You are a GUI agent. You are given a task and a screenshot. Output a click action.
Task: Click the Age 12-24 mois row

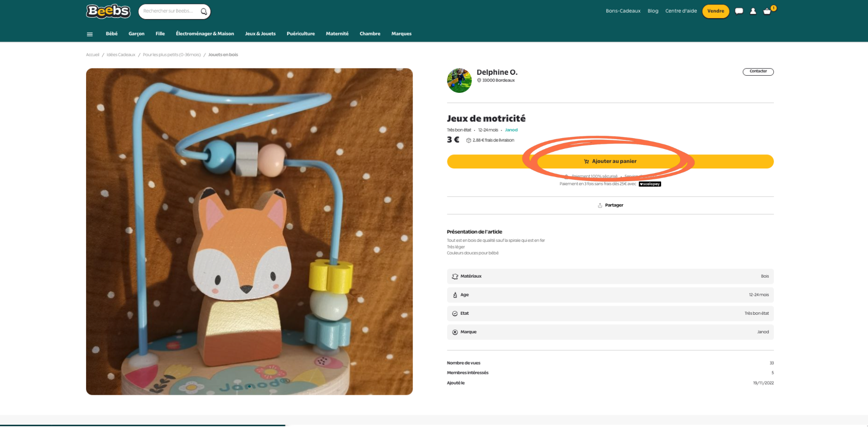(610, 295)
